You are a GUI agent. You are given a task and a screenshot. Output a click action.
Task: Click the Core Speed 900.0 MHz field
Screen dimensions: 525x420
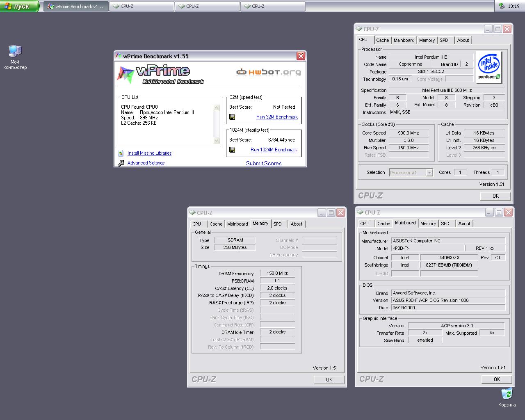tap(409, 133)
